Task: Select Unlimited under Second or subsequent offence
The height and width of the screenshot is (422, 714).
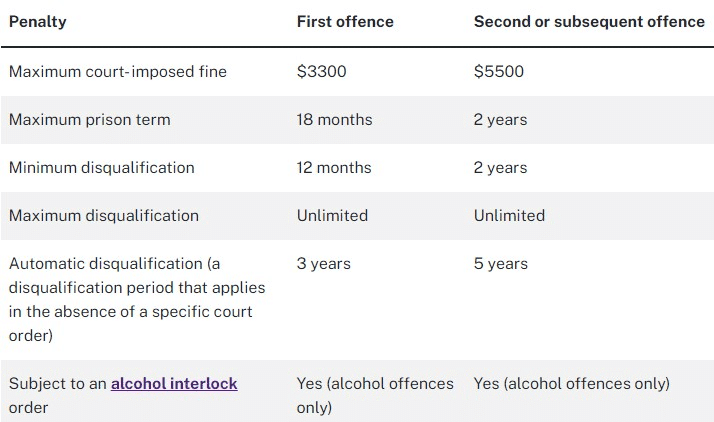Action: (x=510, y=215)
